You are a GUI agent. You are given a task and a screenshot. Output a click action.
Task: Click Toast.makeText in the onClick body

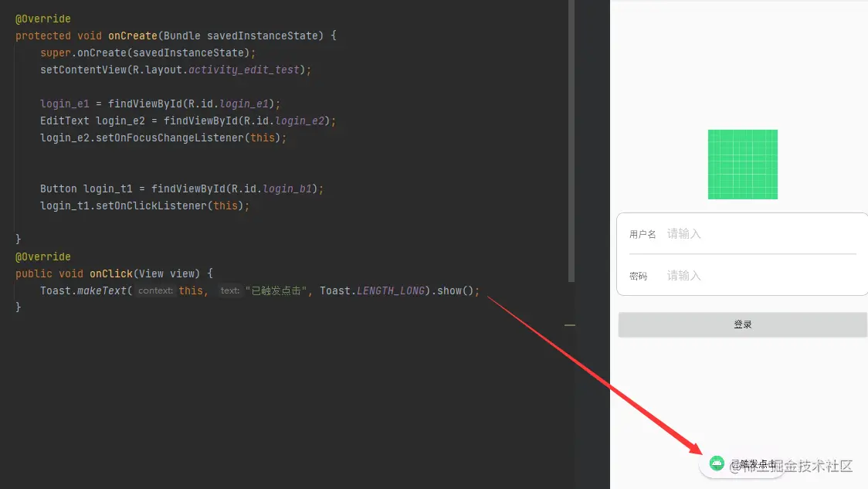click(83, 290)
